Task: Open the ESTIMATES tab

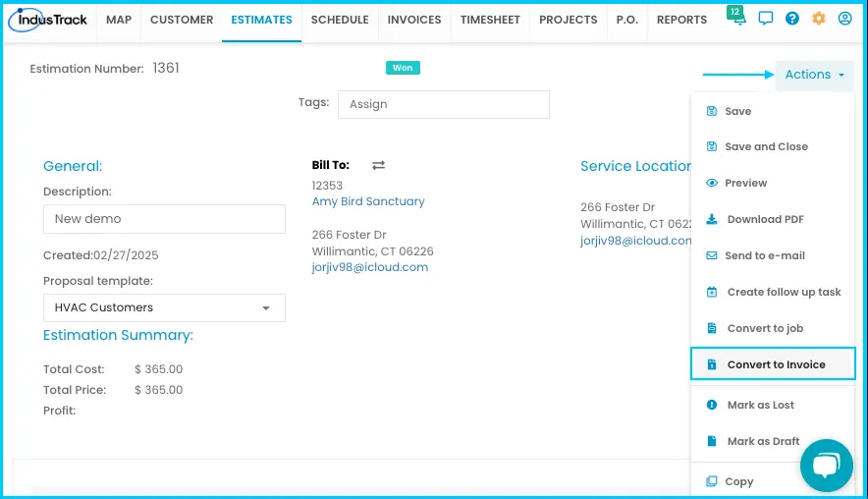Action: [x=262, y=20]
